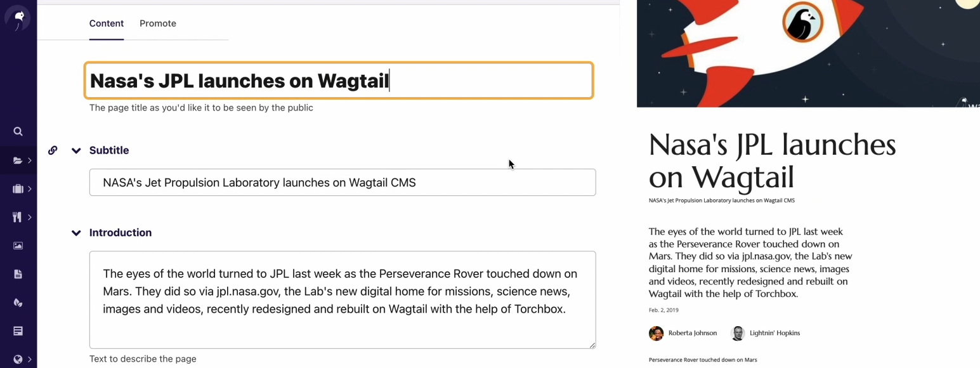The height and width of the screenshot is (368, 980).
Task: Copy the Subtitle anchor link icon
Action: click(x=53, y=150)
